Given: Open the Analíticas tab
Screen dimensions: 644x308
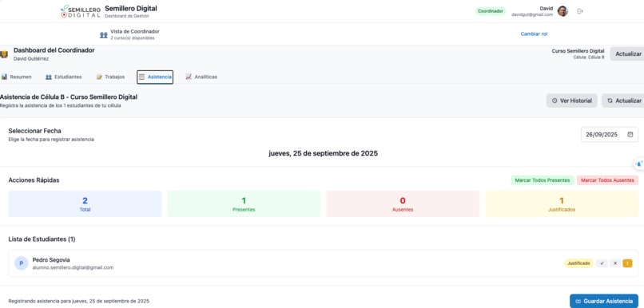Looking at the screenshot, I should 201,77.
